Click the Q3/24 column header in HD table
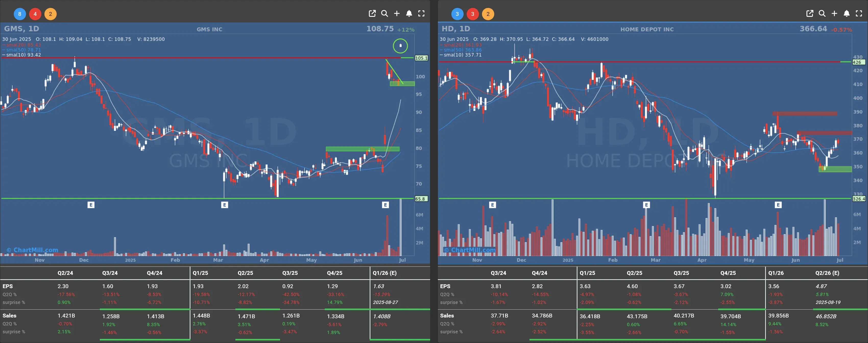Screen dimensions: 868x343 (498, 273)
